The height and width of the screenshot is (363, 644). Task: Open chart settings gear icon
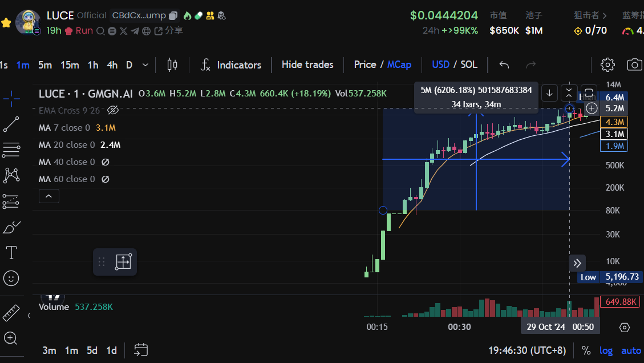click(x=608, y=64)
